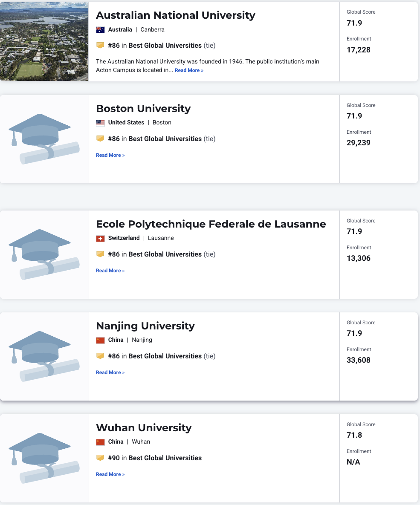The image size is (420, 505).
Task: Click Read More under Wuhan University
Action: pos(110,474)
